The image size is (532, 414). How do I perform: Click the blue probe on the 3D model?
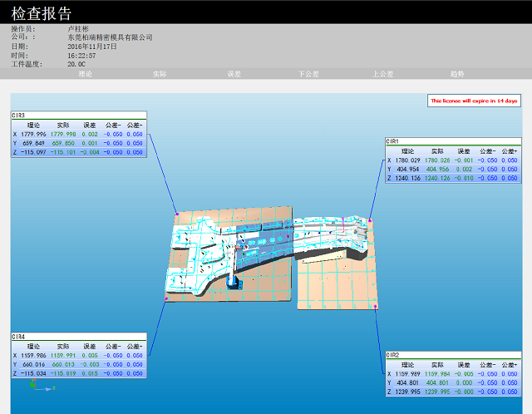pyautogui.click(x=233, y=283)
